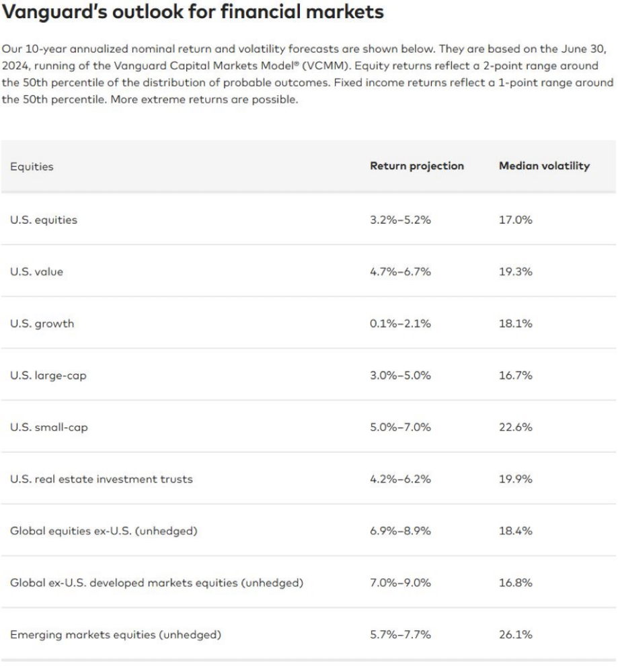Select the 0.1%–2.1% U.S. growth return value
This screenshot has width=618, height=672.
(401, 324)
